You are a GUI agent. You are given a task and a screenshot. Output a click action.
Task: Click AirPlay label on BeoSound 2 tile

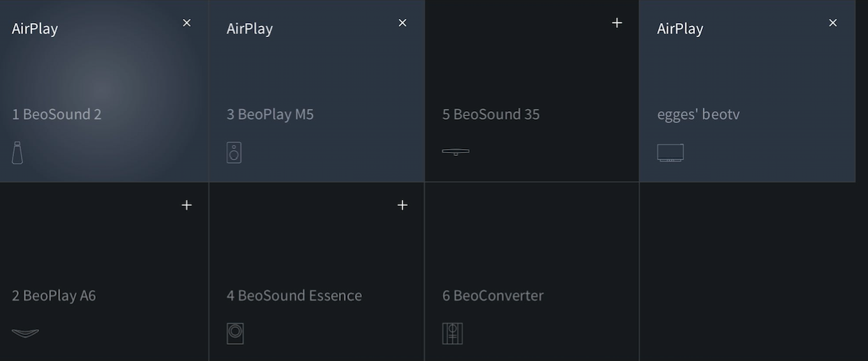(35, 29)
